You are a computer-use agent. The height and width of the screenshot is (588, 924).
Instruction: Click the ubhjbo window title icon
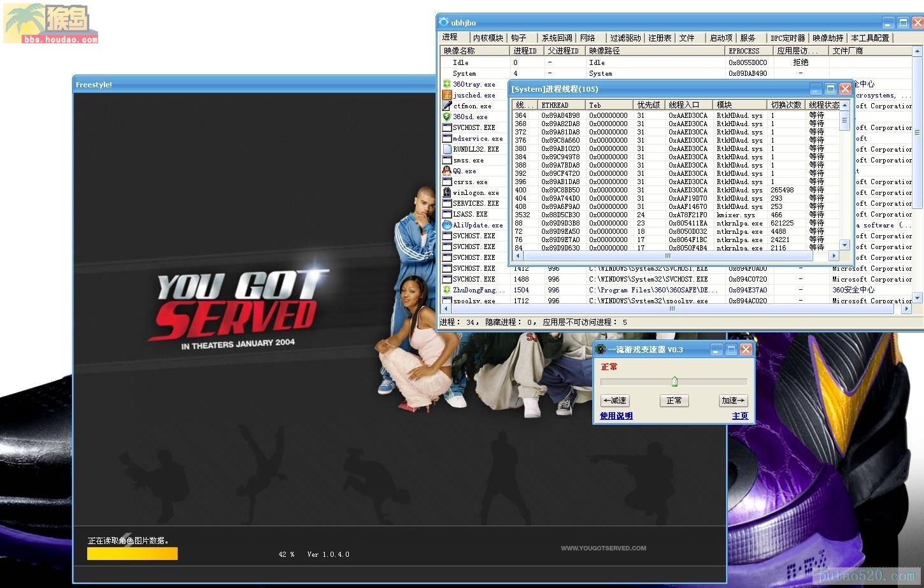(444, 22)
